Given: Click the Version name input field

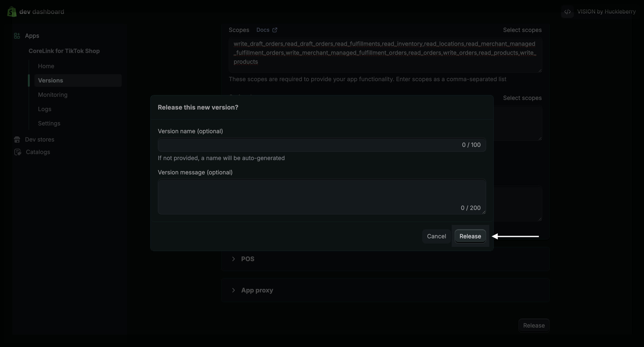Looking at the screenshot, I should (x=307, y=145).
